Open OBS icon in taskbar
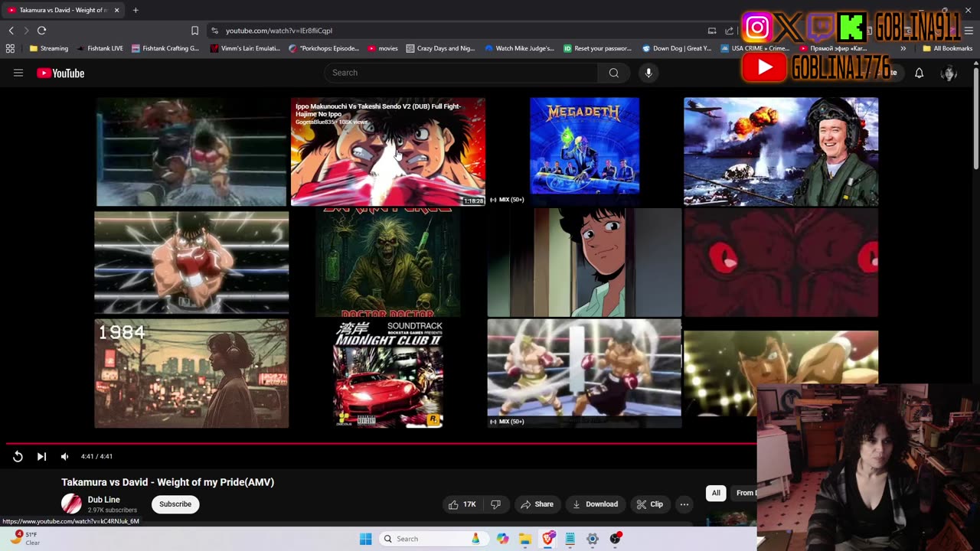Viewport: 980px width, 551px height. coord(615,539)
